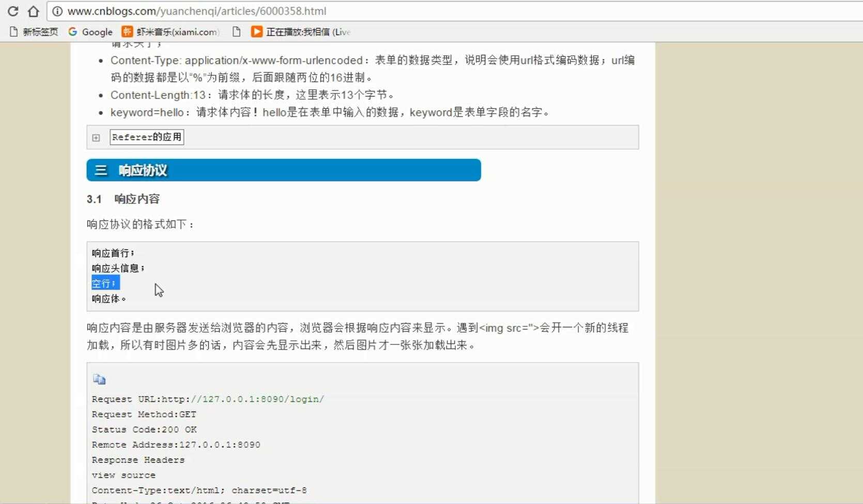The height and width of the screenshot is (504, 863).
Task: Click the highlighted 空行 text
Action: pyautogui.click(x=105, y=283)
